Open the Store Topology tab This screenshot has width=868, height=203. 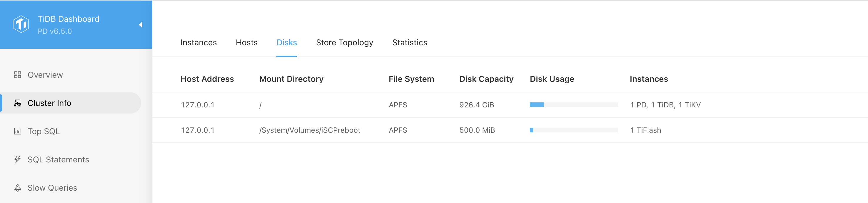click(344, 42)
